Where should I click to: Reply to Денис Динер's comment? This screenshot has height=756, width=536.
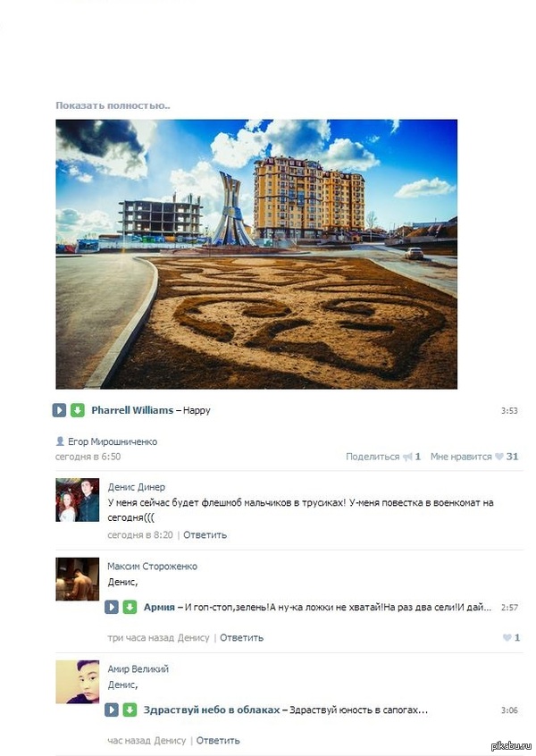(205, 534)
